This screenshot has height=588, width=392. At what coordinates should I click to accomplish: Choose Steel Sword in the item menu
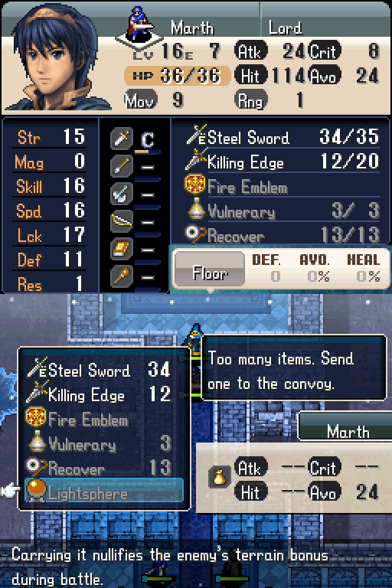pyautogui.click(x=100, y=370)
